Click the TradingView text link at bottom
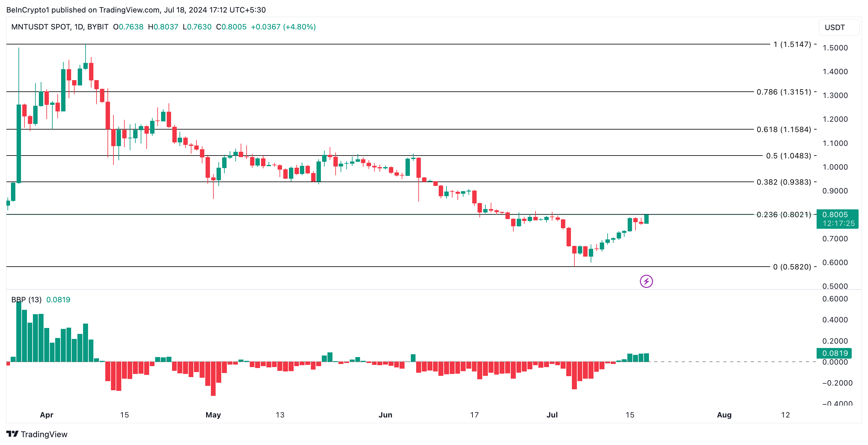Image resolution: width=868 pixels, height=445 pixels. [x=44, y=434]
